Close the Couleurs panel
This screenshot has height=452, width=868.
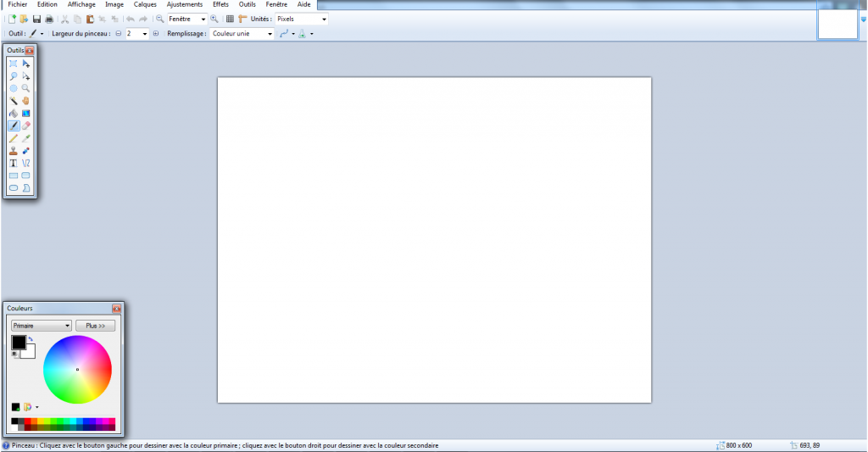[116, 309]
